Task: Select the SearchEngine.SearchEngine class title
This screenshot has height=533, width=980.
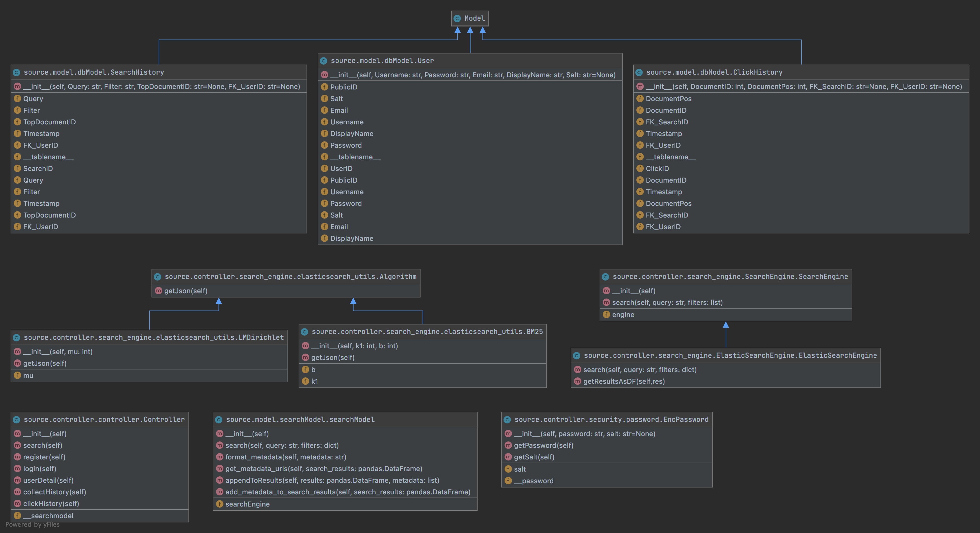Action: pos(730,277)
